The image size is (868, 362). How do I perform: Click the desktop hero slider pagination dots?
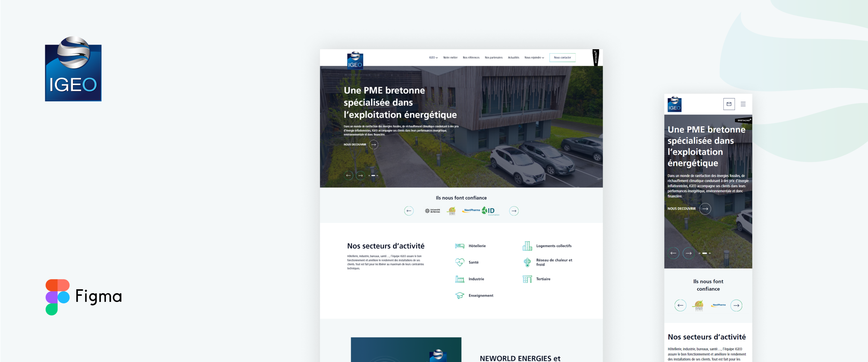[373, 176]
